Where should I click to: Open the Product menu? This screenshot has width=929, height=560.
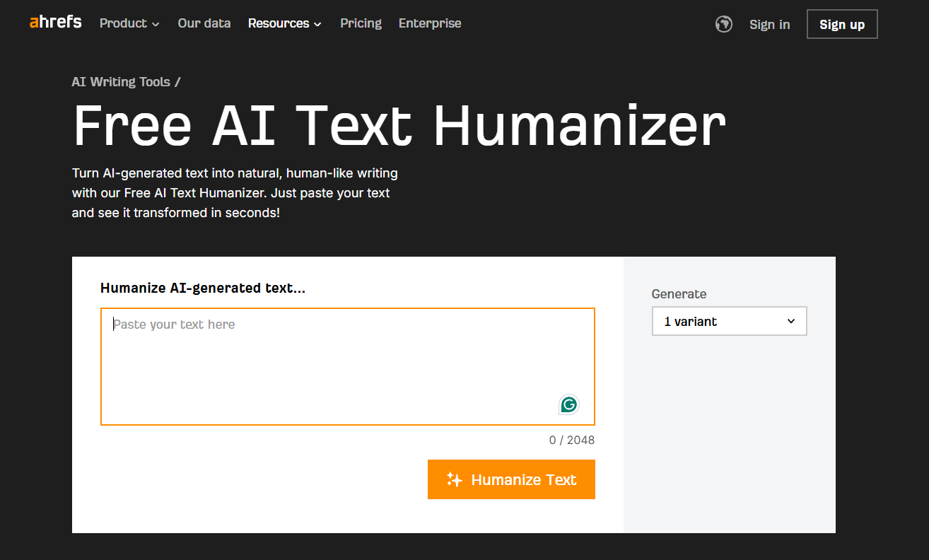pos(123,23)
